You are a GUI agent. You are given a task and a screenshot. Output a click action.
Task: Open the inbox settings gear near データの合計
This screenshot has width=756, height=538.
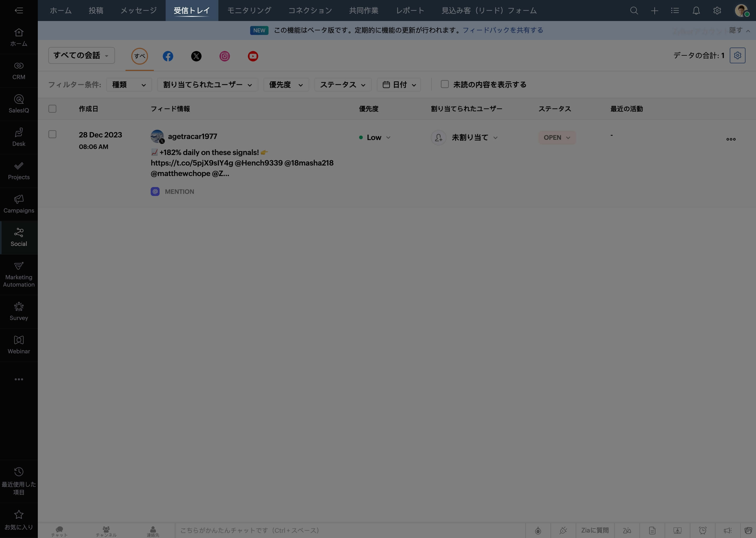(737, 55)
